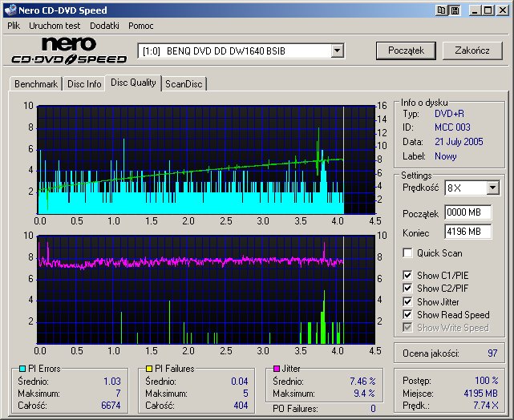Toggle Show Jitter checkbox

click(407, 301)
